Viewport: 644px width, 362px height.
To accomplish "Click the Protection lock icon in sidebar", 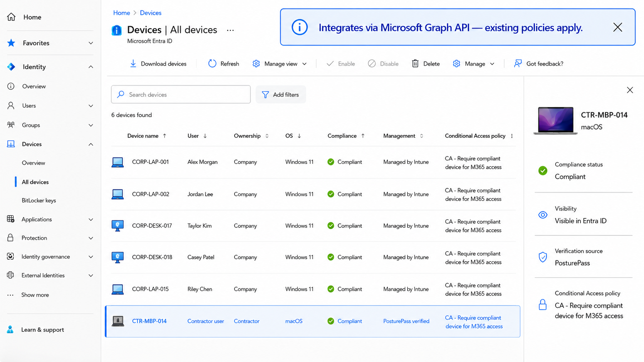I will click(11, 238).
